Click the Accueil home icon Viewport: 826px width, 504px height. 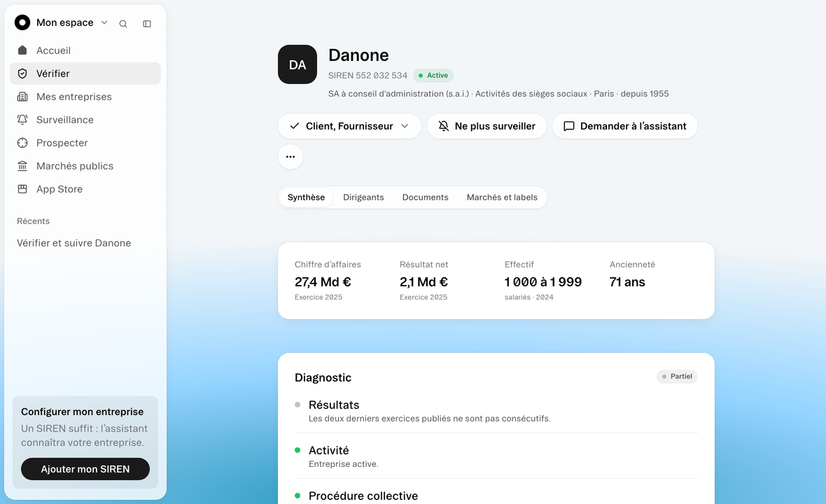point(22,50)
